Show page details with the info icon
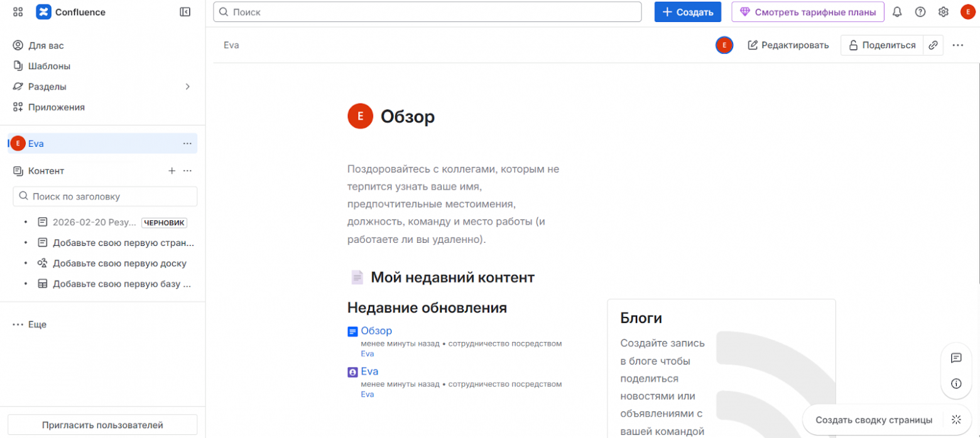Screen dimensions: 980x438 pos(956,383)
